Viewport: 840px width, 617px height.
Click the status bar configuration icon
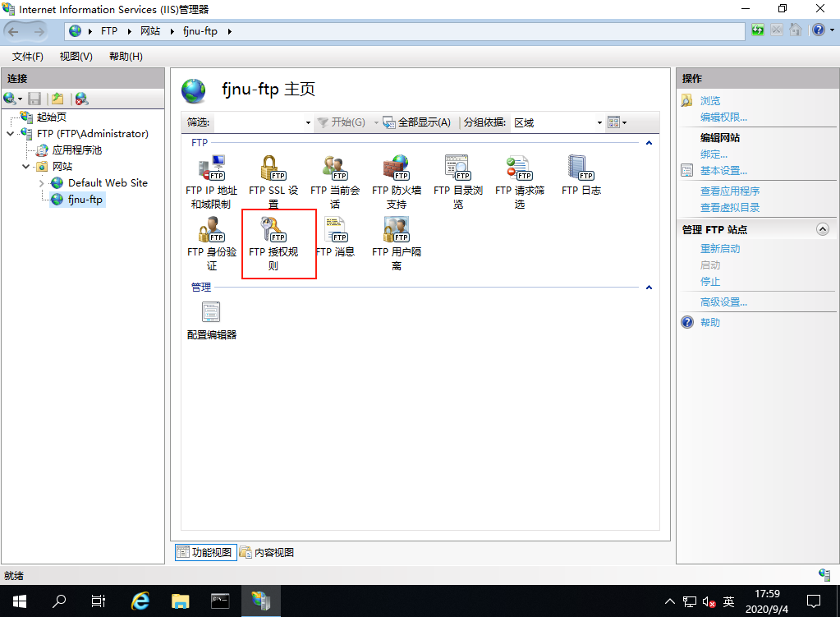point(824,575)
